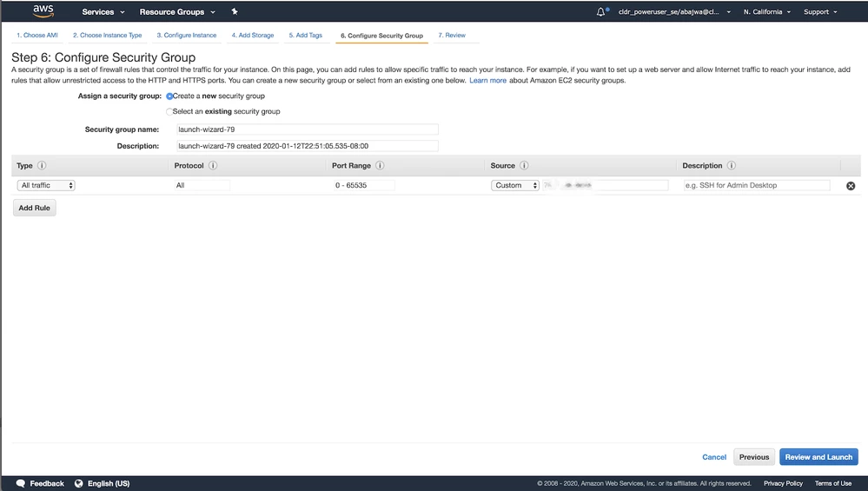Viewport: 868px width, 491px height.
Task: Show info for the Description column
Action: (732, 165)
